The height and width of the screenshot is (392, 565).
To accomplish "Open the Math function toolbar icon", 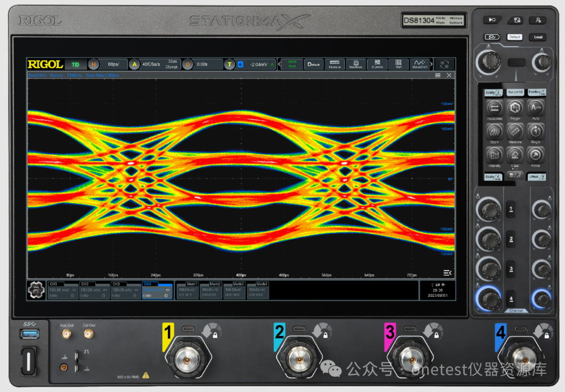I will pos(398,64).
